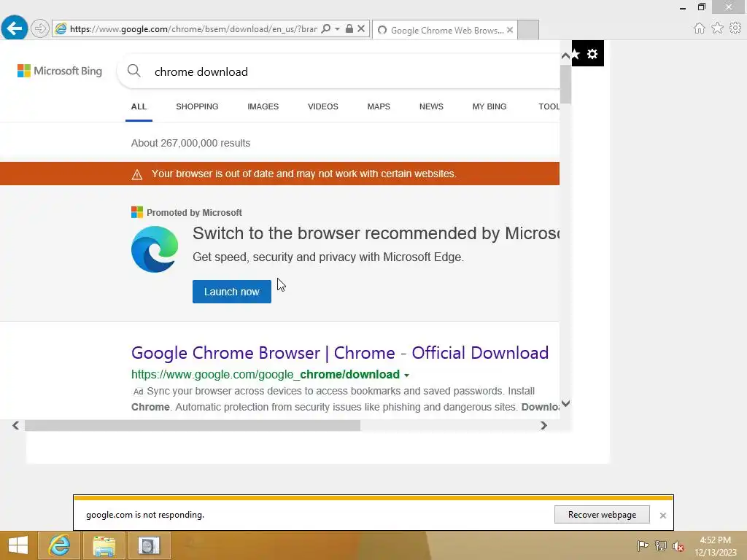
Task: Dismiss the not responding notification bar
Action: pos(662,516)
